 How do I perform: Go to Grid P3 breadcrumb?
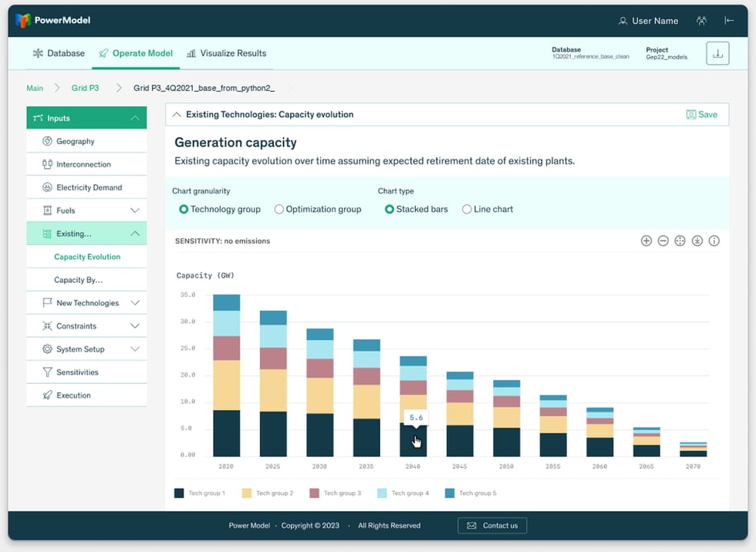pos(86,88)
